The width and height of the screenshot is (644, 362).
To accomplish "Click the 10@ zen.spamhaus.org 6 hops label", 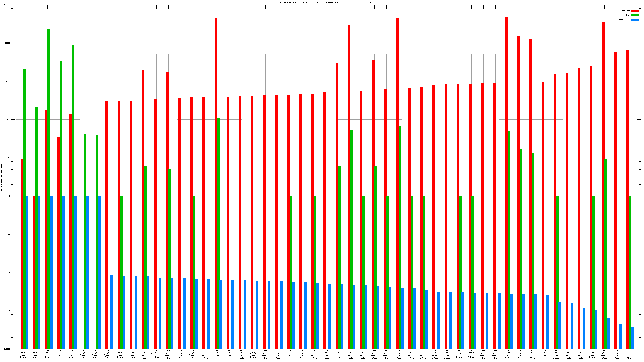I will click(193, 354).
